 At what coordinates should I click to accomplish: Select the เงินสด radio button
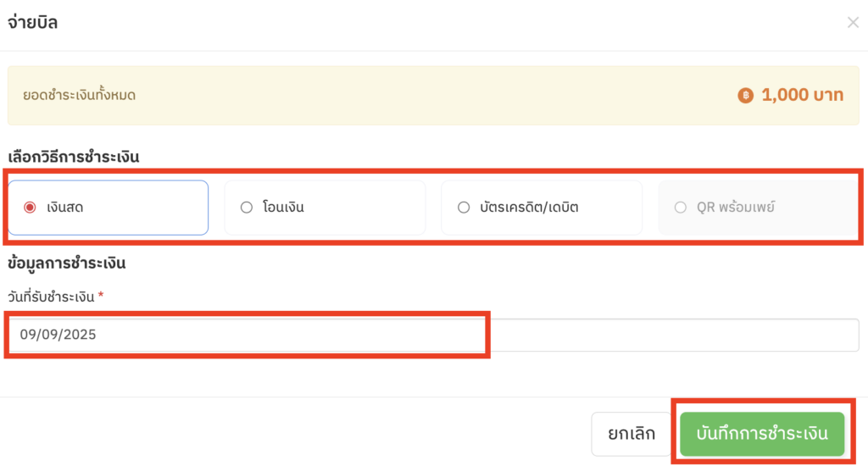30,207
